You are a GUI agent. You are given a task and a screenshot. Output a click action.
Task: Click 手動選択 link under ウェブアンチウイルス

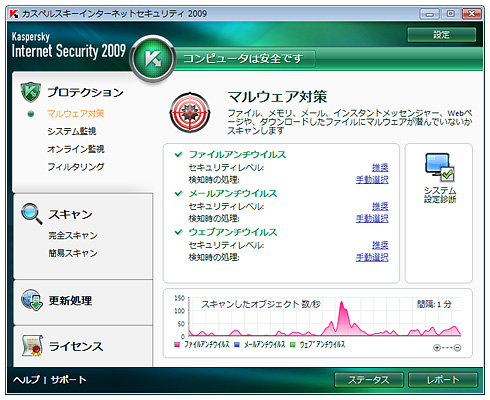tap(372, 257)
